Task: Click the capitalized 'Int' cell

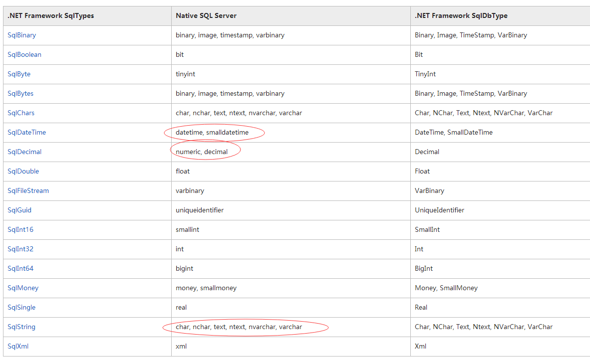Action: pos(419,249)
